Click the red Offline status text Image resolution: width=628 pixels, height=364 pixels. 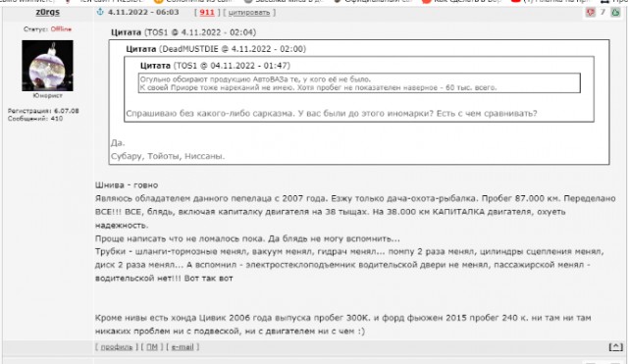[61, 29]
